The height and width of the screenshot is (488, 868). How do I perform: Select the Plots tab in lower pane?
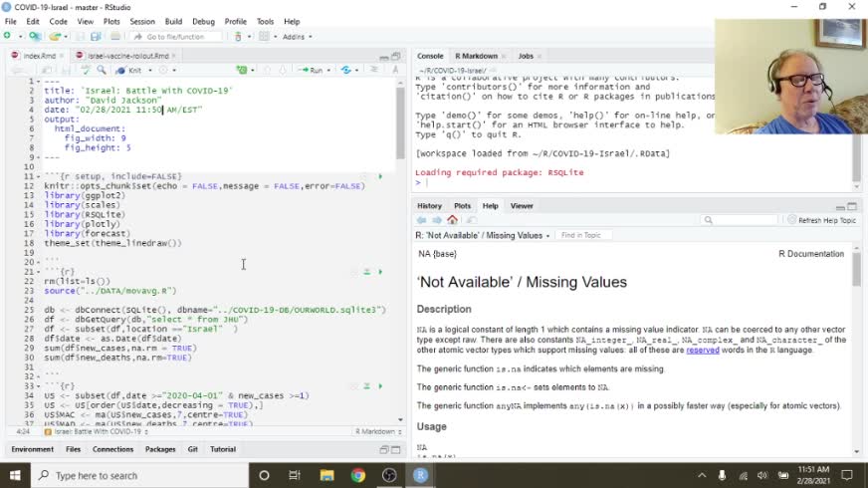pyautogui.click(x=462, y=206)
